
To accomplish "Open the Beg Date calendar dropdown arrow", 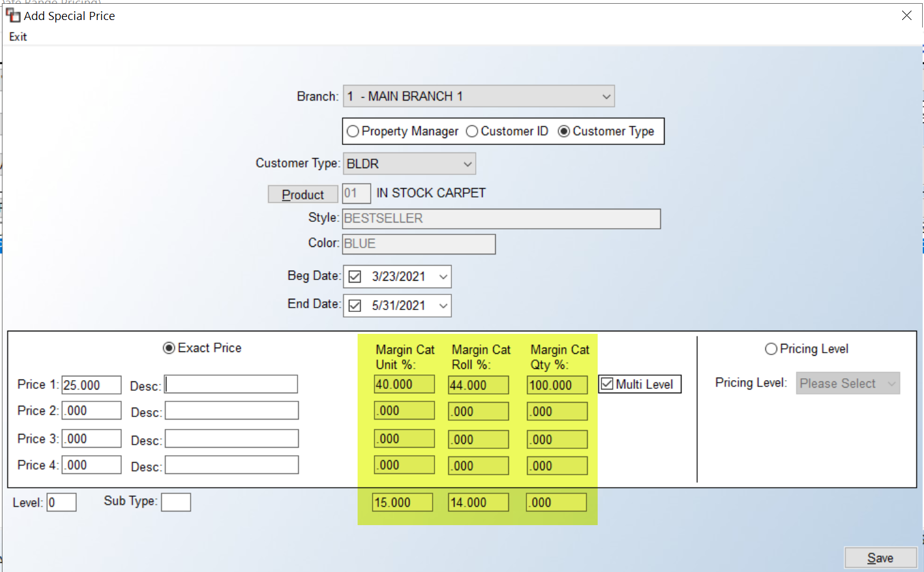I will [x=443, y=276].
